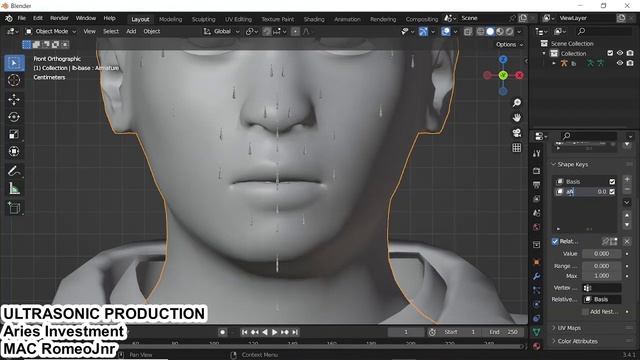
Task: Click green Y axis gizmo ball
Action: pyautogui.click(x=503, y=75)
